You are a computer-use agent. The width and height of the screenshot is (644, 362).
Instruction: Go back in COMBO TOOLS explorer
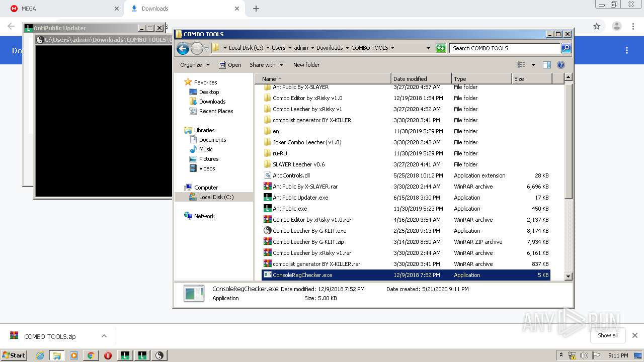coord(183,48)
